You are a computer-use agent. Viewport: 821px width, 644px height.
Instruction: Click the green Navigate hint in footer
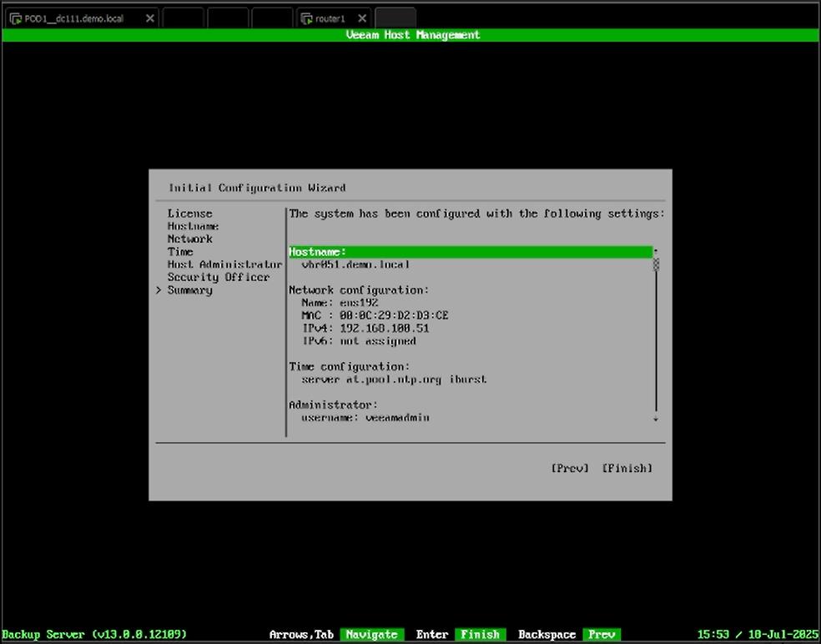pyautogui.click(x=371, y=635)
